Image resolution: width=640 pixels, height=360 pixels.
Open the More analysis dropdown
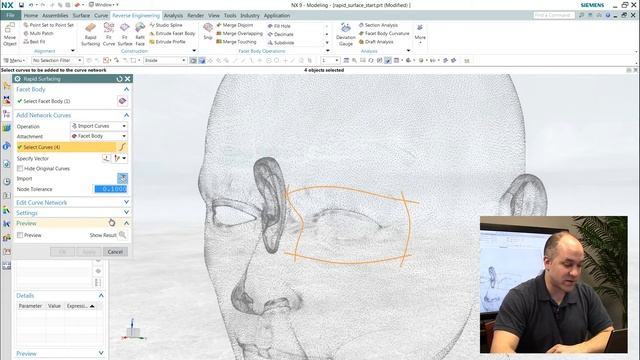[420, 34]
